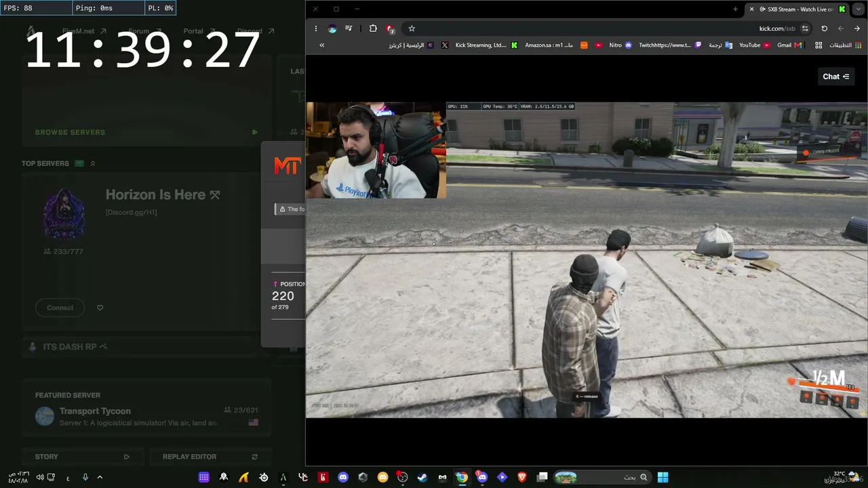
Task: Close the SXB Stream tab
Action: pos(751,9)
